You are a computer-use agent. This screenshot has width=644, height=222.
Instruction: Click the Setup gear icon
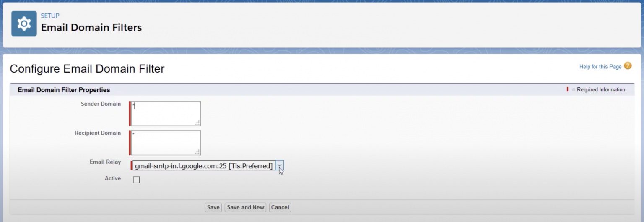click(x=24, y=24)
